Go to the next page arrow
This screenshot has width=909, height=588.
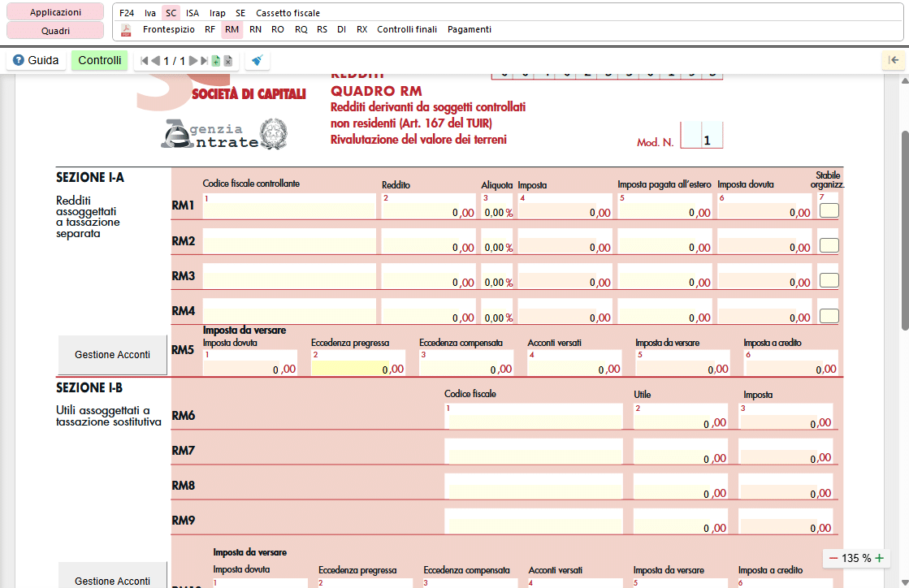click(193, 61)
